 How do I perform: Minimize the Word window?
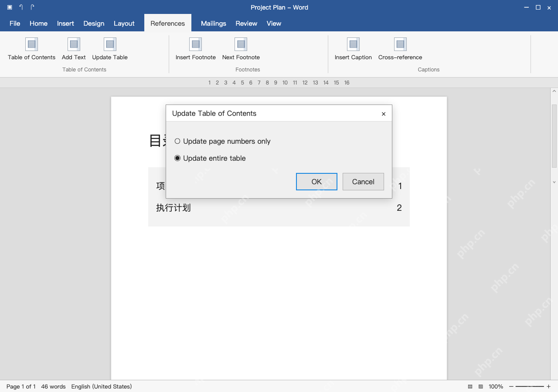coord(527,7)
